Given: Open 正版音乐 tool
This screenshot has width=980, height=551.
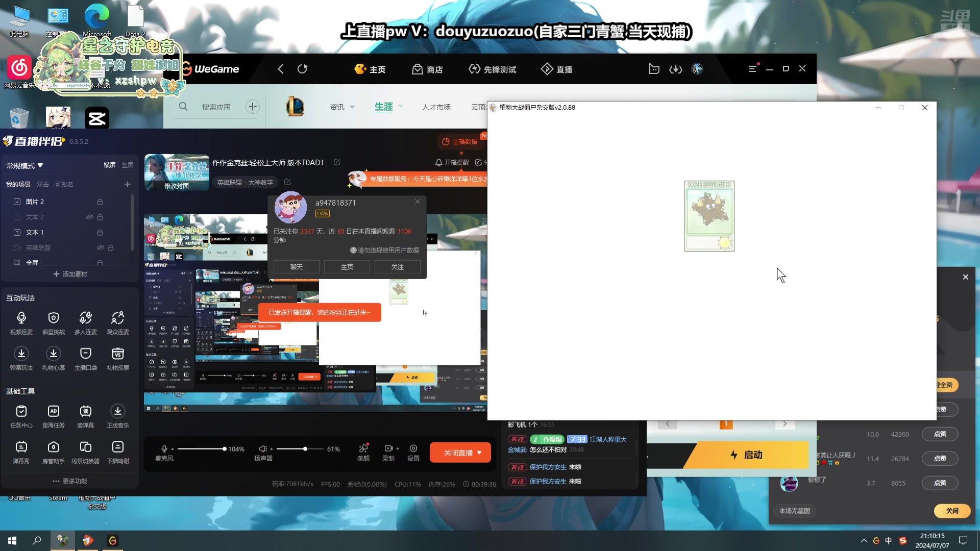Looking at the screenshot, I should pyautogui.click(x=117, y=416).
